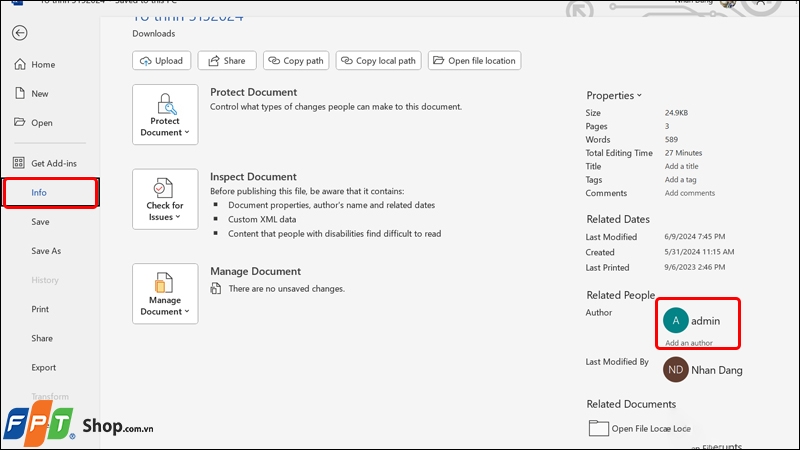
Task: Open the Get Add-ins grid icon
Action: 18,163
